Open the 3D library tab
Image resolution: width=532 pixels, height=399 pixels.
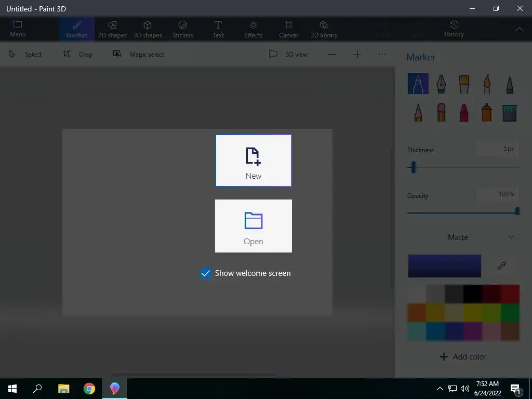coord(324,29)
